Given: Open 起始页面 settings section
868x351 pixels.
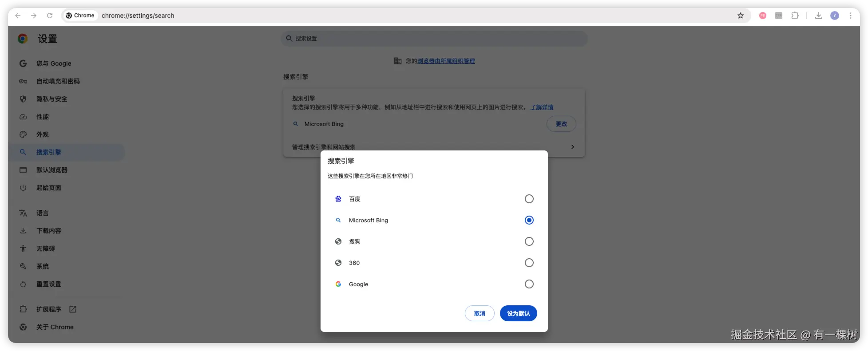Looking at the screenshot, I should coord(67,188).
